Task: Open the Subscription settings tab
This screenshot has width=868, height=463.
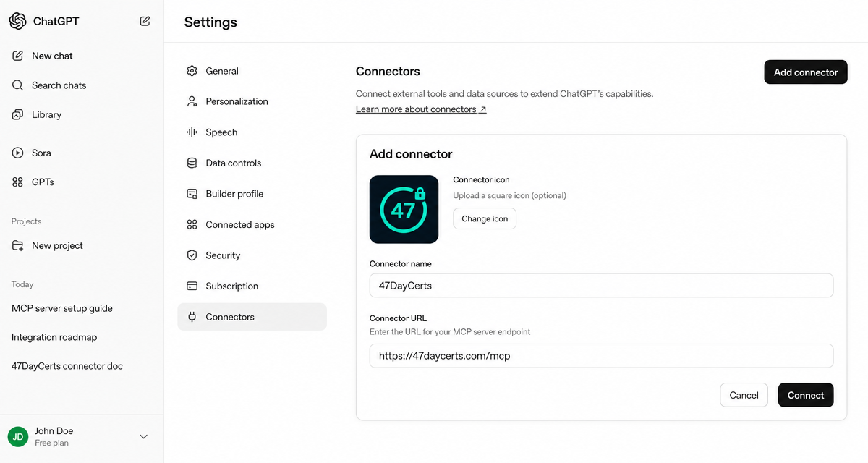Action: (252, 286)
